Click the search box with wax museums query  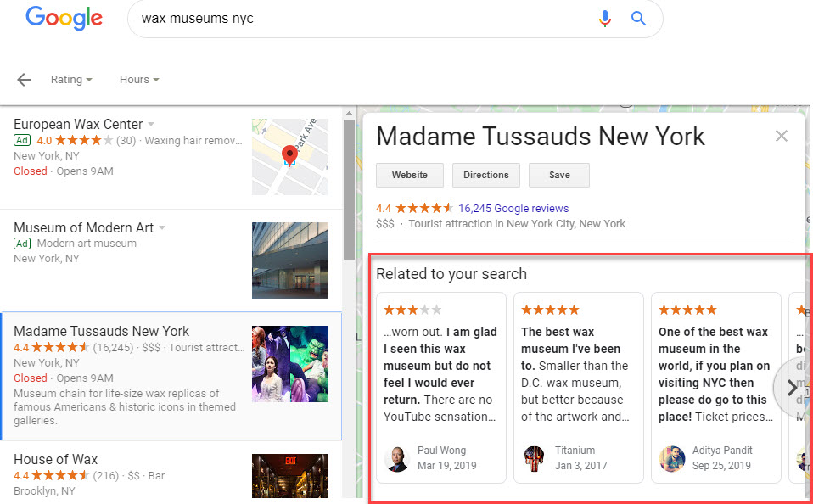(x=356, y=19)
